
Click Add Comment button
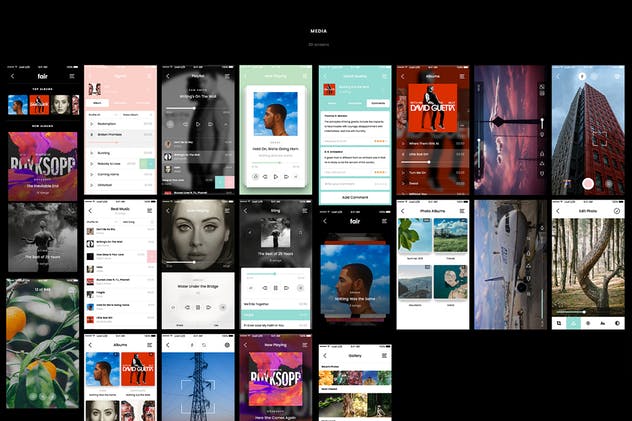tap(355, 197)
